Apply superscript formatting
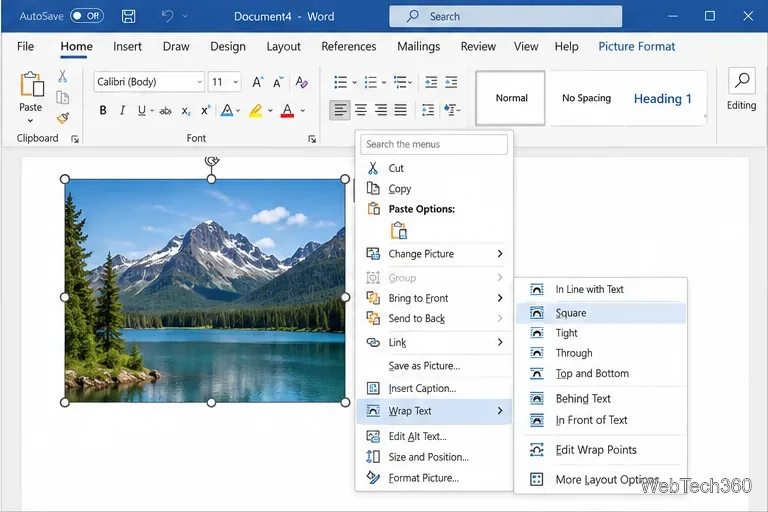The height and width of the screenshot is (512, 768). 205,111
